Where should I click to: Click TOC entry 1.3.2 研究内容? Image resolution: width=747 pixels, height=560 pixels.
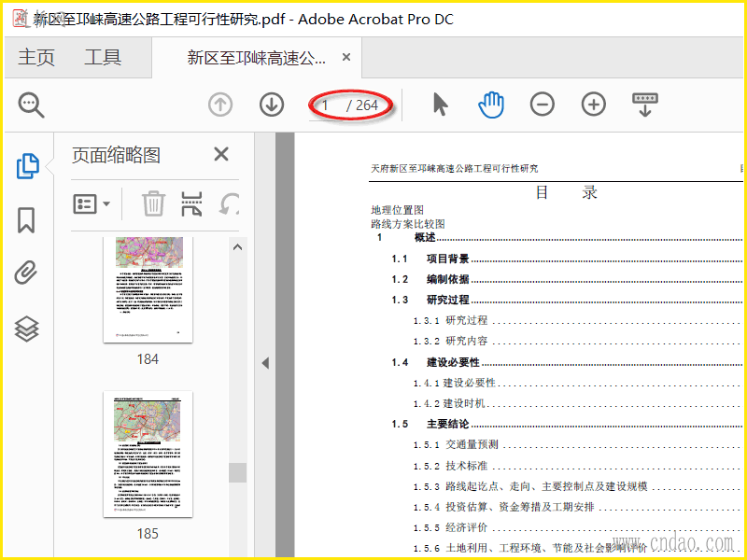tap(578, 341)
